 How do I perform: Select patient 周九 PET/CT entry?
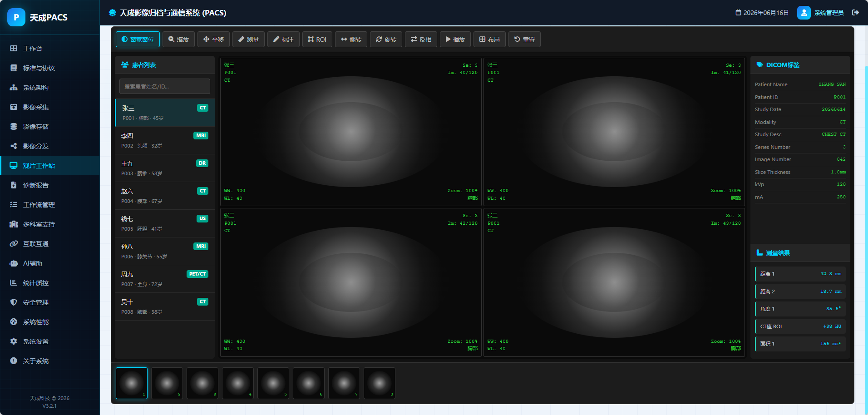tap(165, 279)
